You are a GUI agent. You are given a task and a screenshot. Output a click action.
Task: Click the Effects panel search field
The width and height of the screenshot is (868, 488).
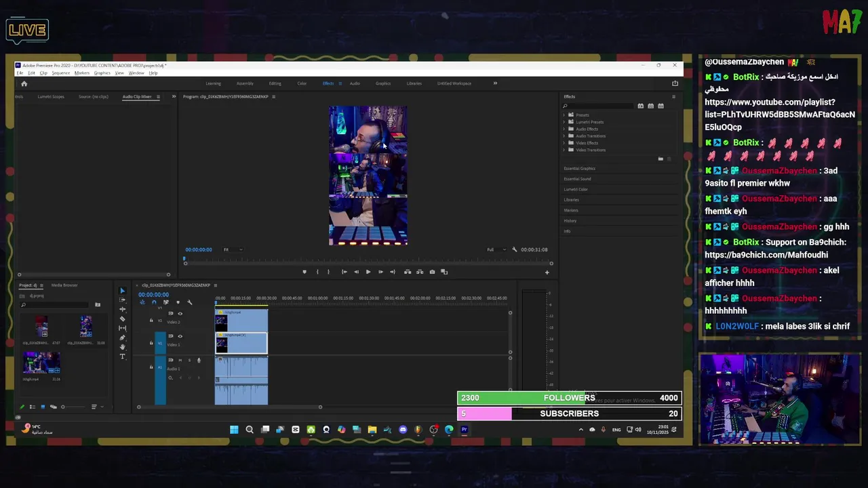coord(597,106)
